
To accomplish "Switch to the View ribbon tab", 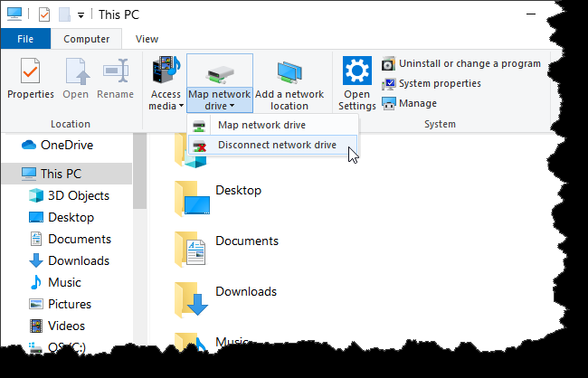I will tap(147, 39).
